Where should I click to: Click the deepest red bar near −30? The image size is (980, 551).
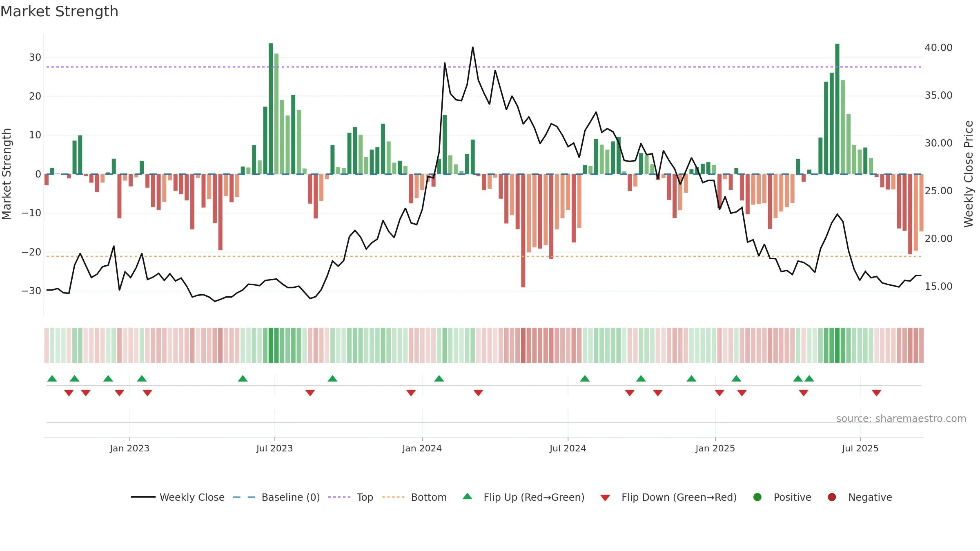[523, 231]
